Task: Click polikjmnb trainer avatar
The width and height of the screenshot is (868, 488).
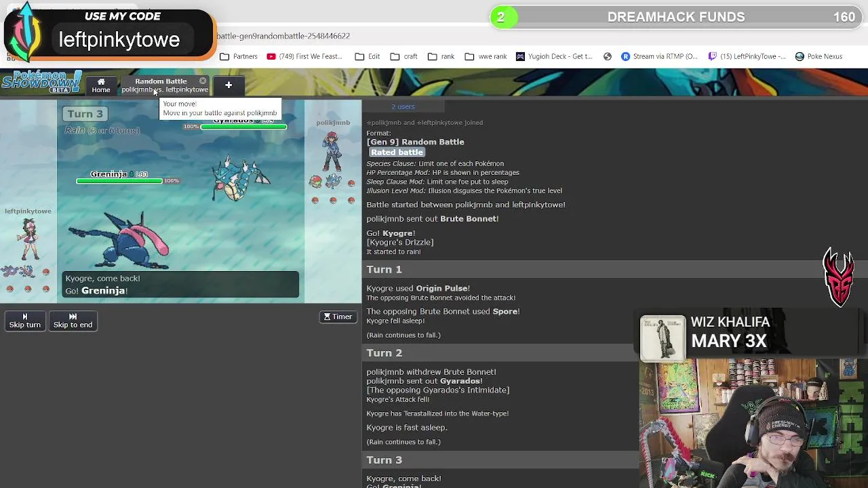Action: (332, 150)
